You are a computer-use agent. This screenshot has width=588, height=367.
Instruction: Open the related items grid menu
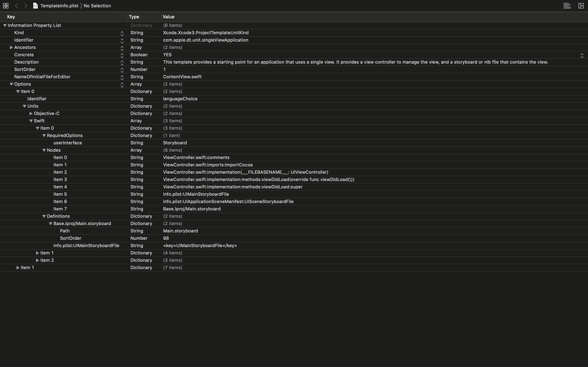pyautogui.click(x=6, y=6)
